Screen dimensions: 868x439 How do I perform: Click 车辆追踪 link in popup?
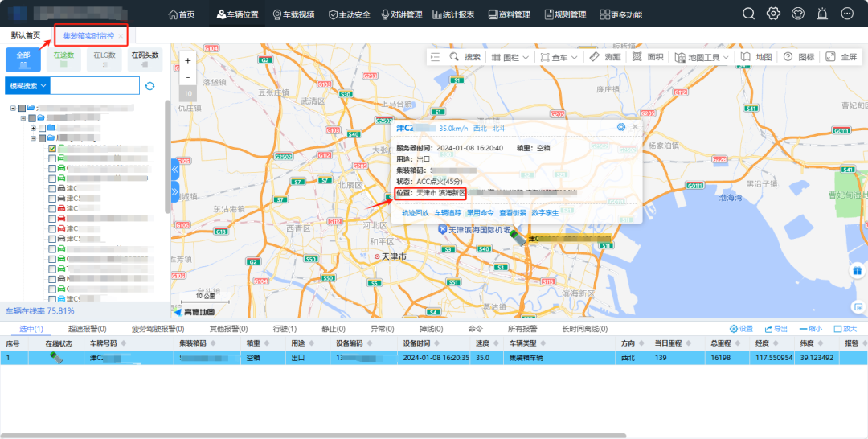[448, 212]
